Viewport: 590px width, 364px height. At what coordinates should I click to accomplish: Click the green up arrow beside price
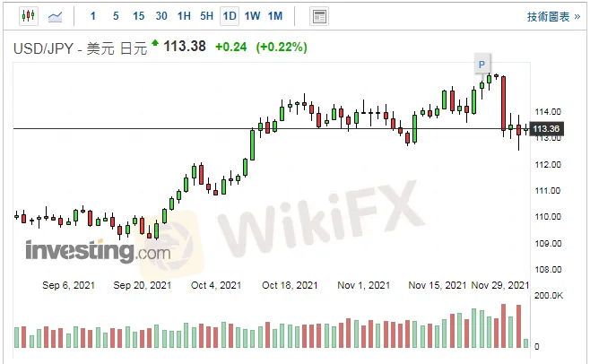click(x=155, y=43)
